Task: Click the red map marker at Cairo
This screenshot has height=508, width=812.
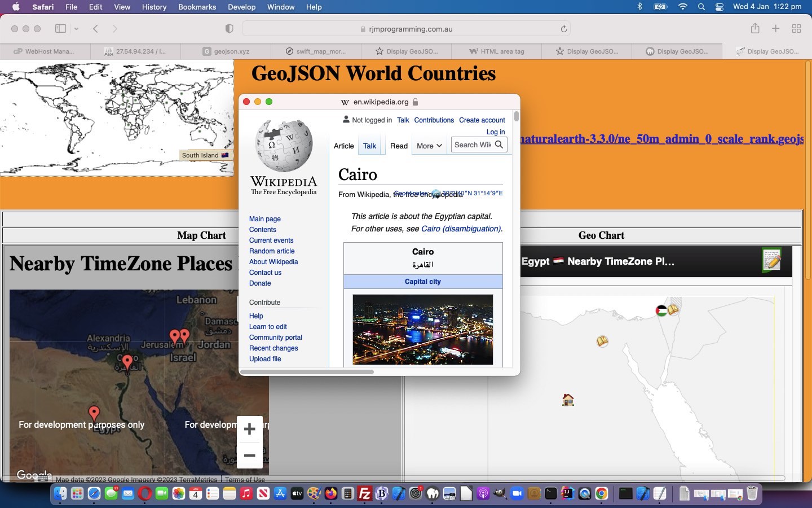Action: [127, 362]
